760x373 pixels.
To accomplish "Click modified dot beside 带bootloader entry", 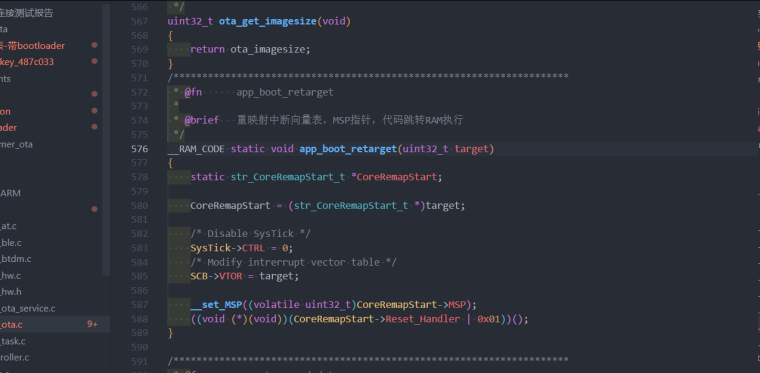I will [95, 45].
